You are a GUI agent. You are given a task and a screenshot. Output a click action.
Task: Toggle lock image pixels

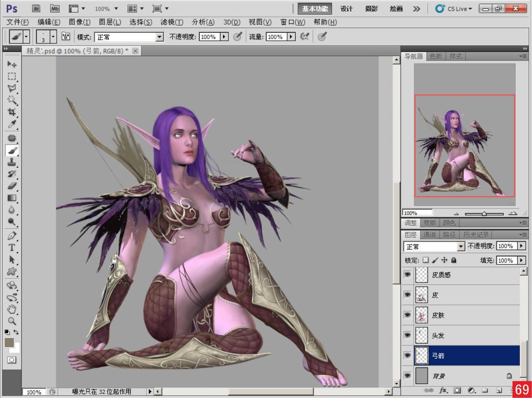point(435,260)
